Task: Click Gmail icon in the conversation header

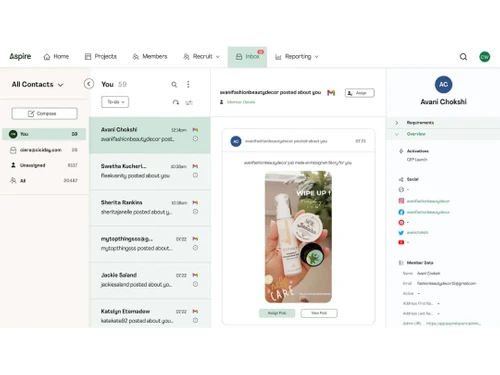Action: (331, 93)
